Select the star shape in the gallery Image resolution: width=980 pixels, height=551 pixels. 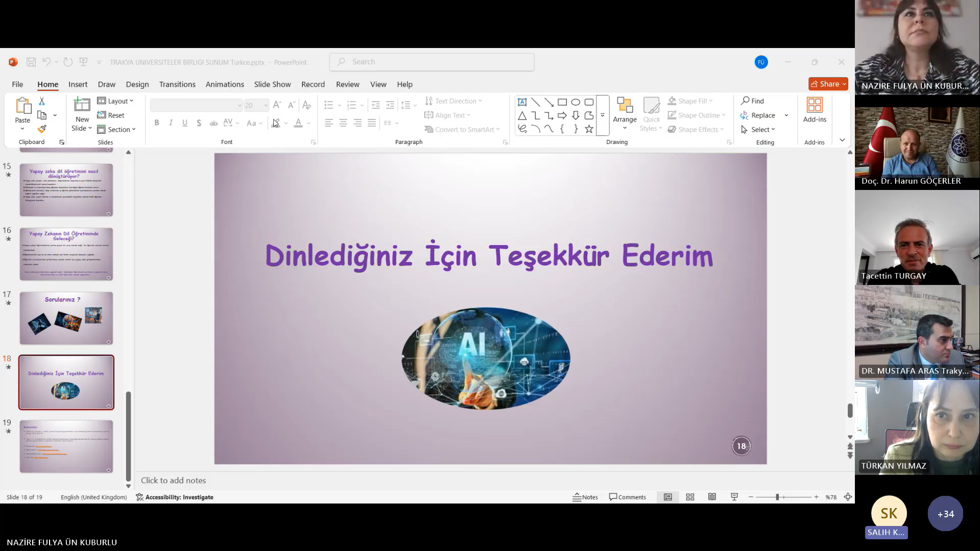coord(589,129)
